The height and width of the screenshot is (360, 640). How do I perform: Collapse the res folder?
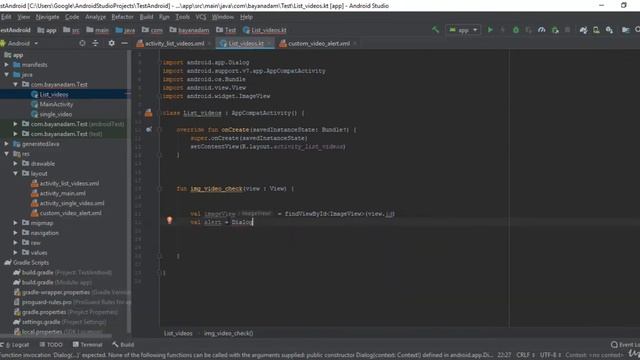click(7, 153)
